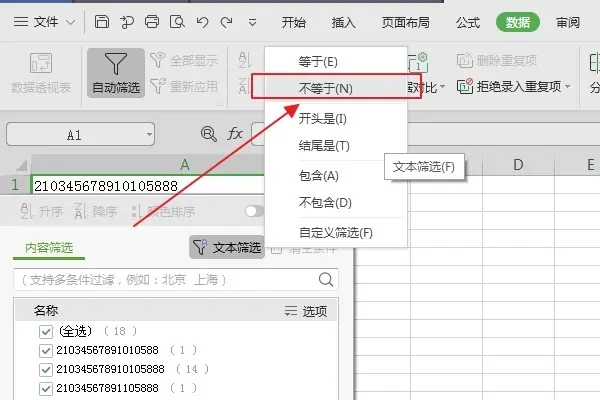Switch to the 页面布局 ribbon tab
This screenshot has width=600, height=400.
point(406,23)
